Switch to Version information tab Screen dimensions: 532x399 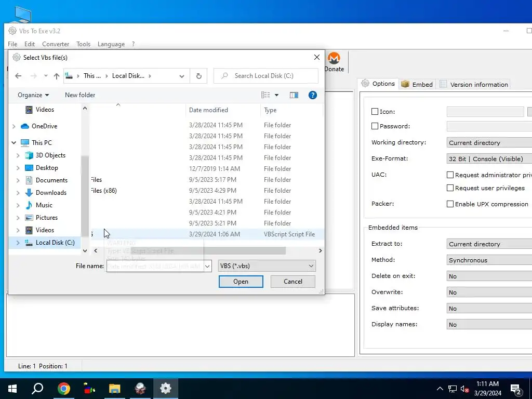coord(474,85)
